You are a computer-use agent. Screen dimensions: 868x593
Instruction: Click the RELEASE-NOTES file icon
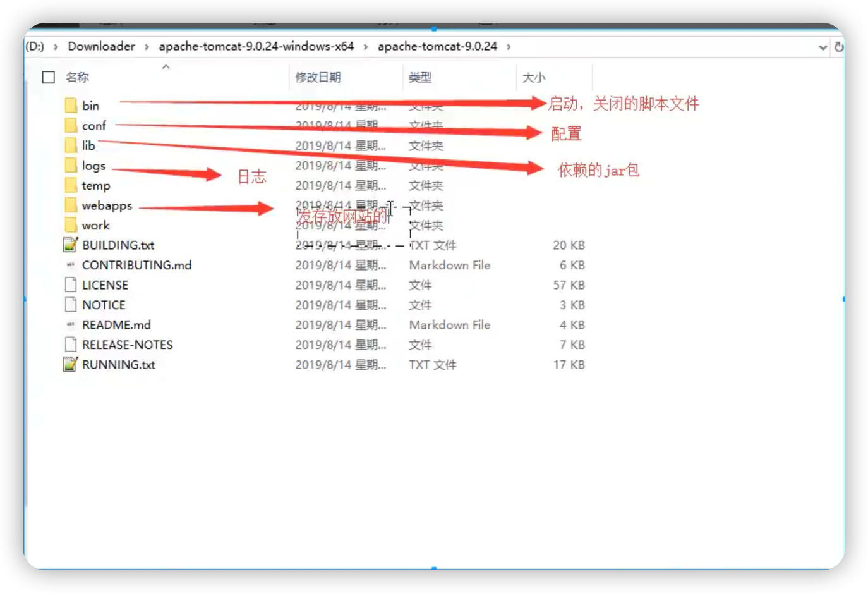pos(71,345)
